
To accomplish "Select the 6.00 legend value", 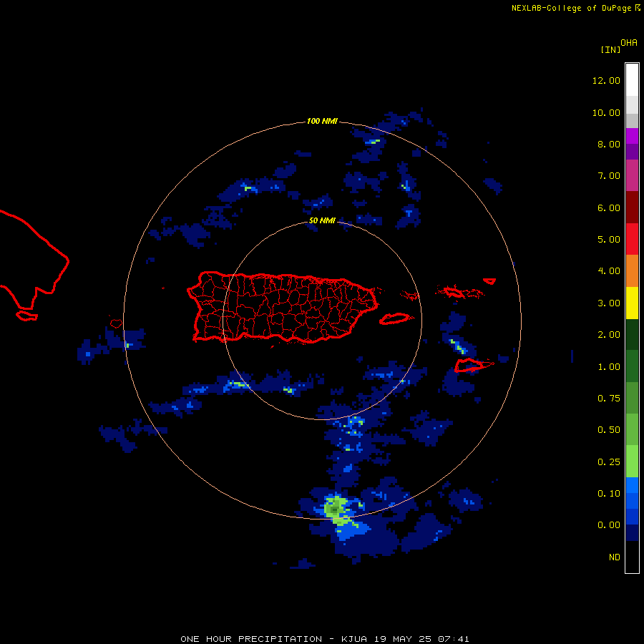I will [609, 208].
